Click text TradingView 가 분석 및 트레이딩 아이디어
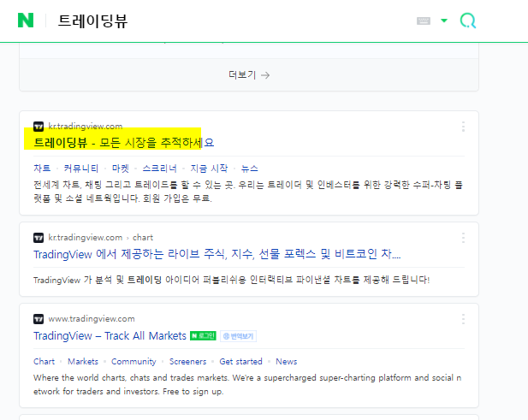The image size is (528, 420). coord(232,280)
